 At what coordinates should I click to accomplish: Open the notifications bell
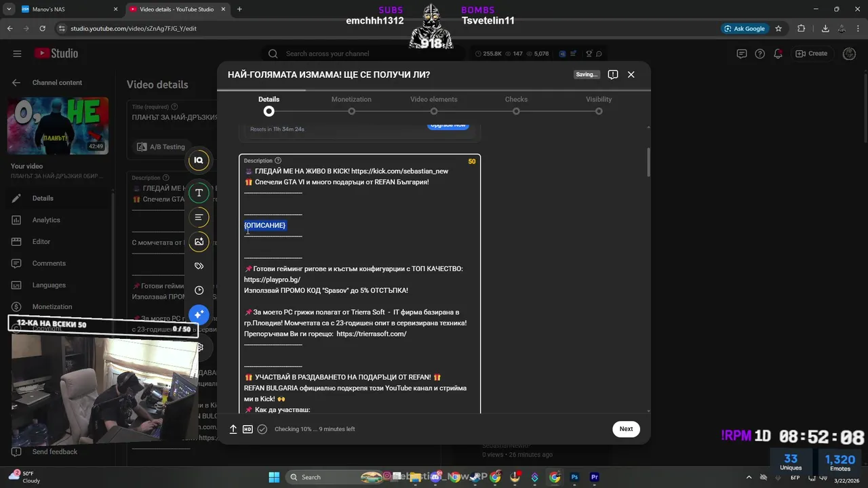778,54
